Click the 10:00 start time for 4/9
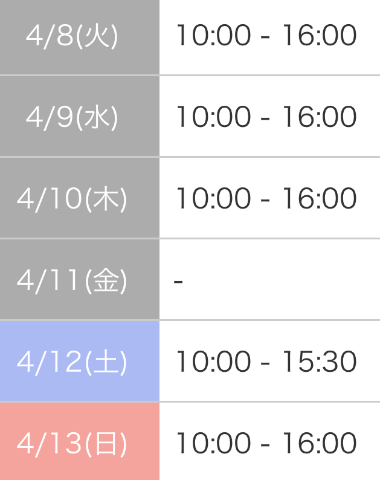Image resolution: width=380 pixels, height=480 pixels. [214, 117]
